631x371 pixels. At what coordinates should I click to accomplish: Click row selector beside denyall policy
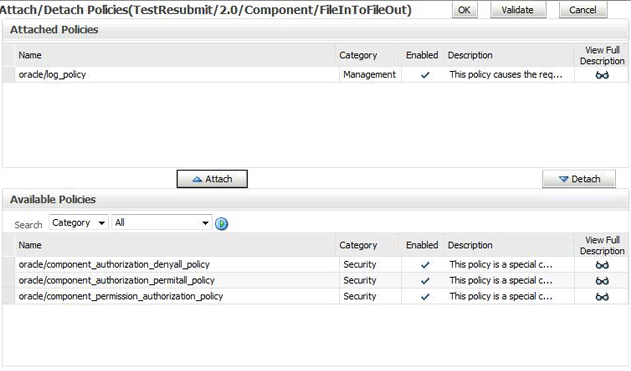pos(9,264)
